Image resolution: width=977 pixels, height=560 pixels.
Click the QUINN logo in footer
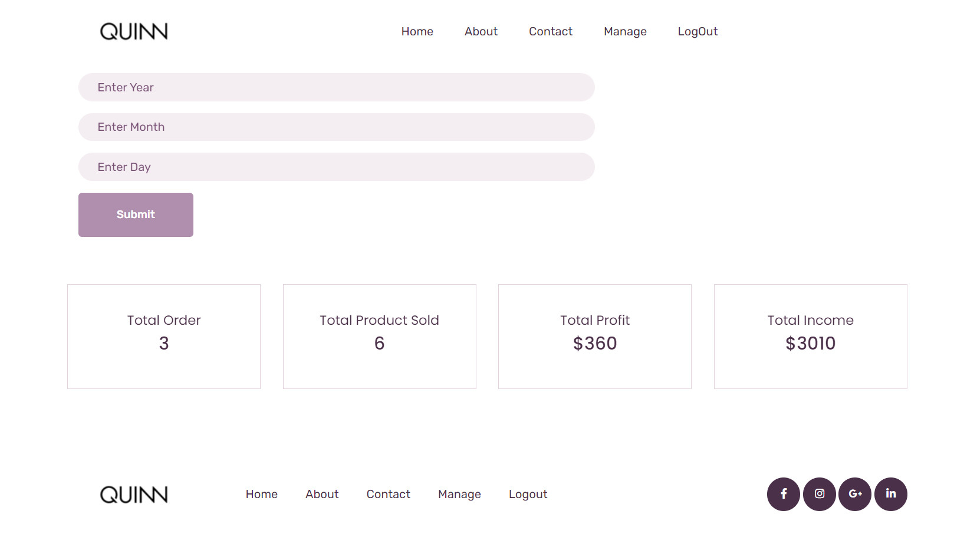point(134,495)
